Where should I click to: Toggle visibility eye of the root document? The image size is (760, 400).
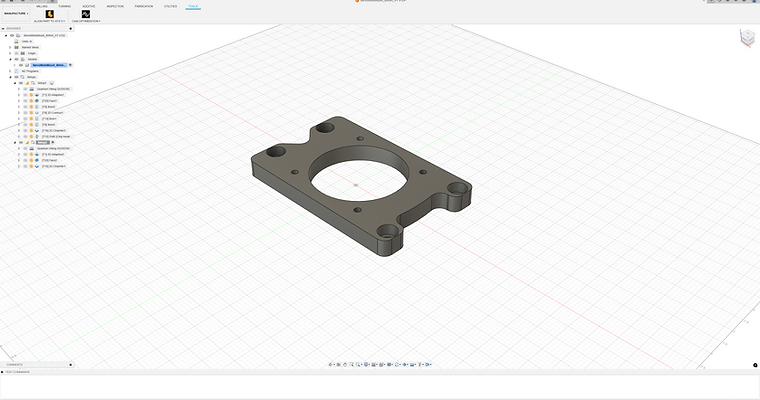click(12, 35)
